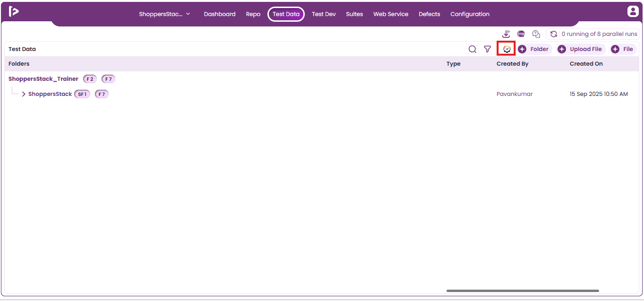Click the 0 running of 8 parallel runs text

[x=600, y=34]
